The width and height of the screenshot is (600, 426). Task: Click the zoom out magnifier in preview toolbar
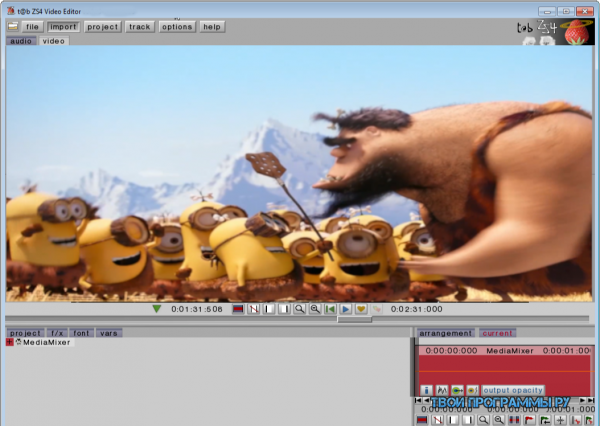click(300, 309)
